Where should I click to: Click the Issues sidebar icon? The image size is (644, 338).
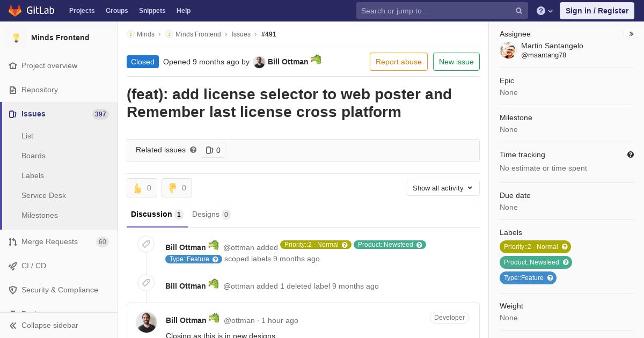[x=13, y=114]
